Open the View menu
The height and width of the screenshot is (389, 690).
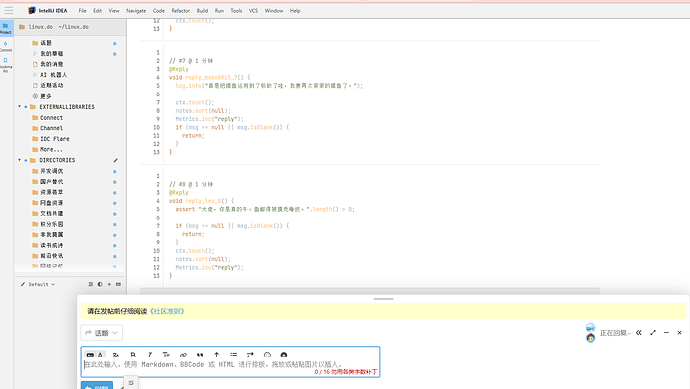point(114,11)
